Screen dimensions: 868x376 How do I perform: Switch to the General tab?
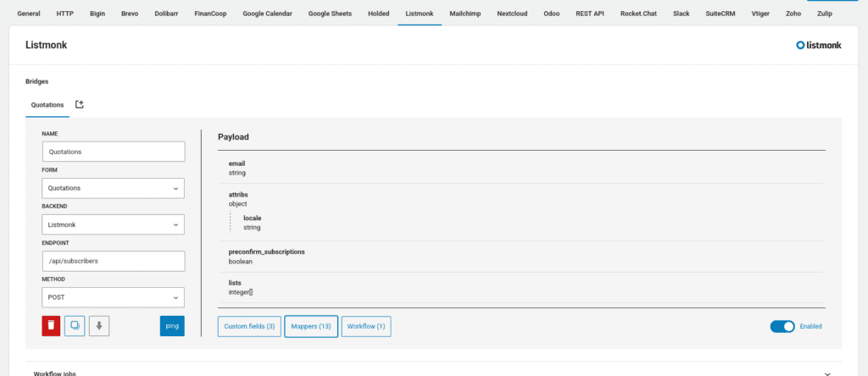29,14
